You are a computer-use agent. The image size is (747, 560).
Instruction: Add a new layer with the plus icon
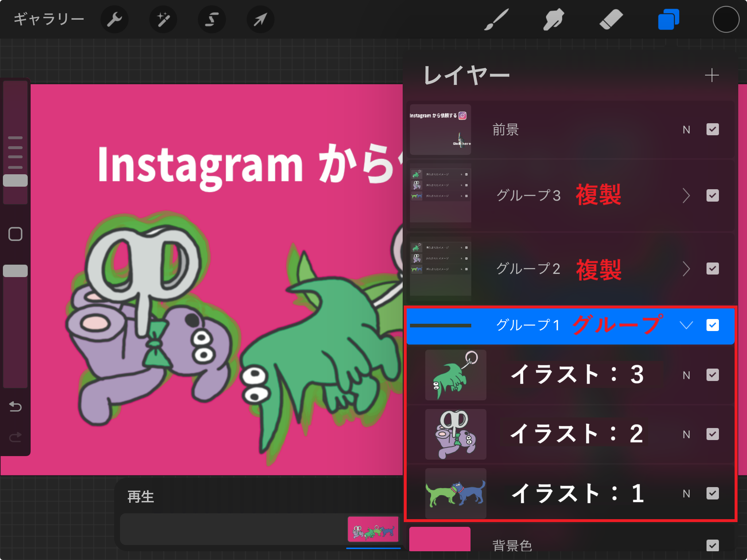point(712,75)
